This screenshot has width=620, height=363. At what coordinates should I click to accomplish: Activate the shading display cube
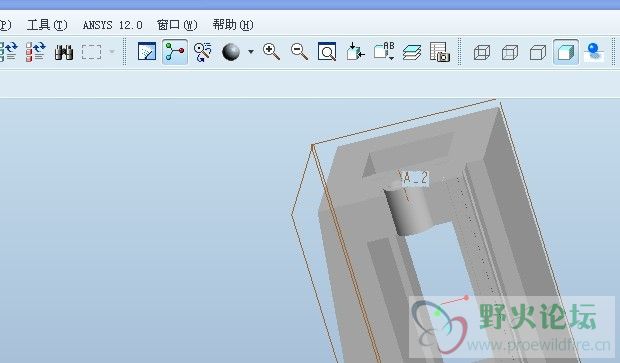(565, 52)
